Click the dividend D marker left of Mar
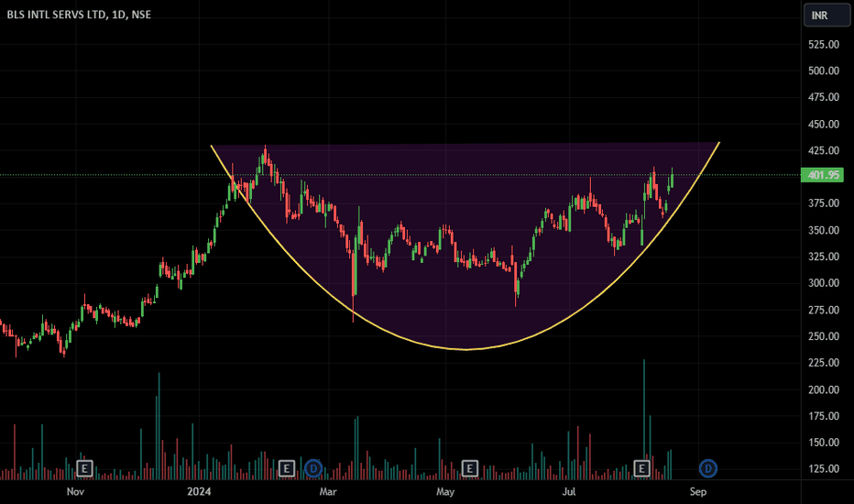Viewport: 854px width, 504px height. coord(313,468)
